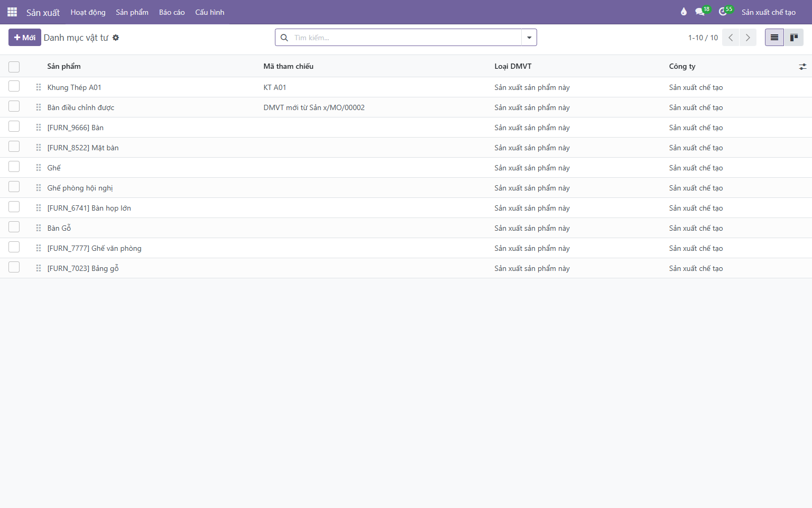The width and height of the screenshot is (812, 508).
Task: Select the Ghế phòng hội nghị checkbox
Action: click(x=14, y=187)
